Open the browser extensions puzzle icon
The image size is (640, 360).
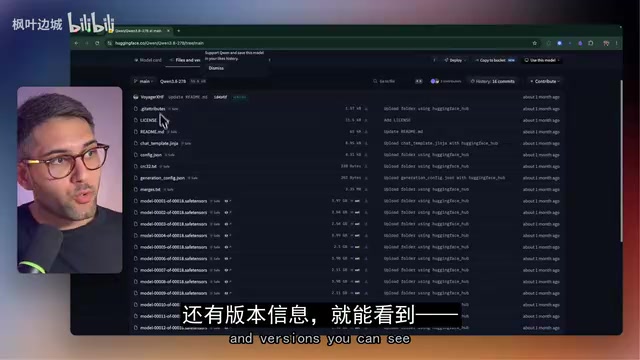(x=591, y=43)
